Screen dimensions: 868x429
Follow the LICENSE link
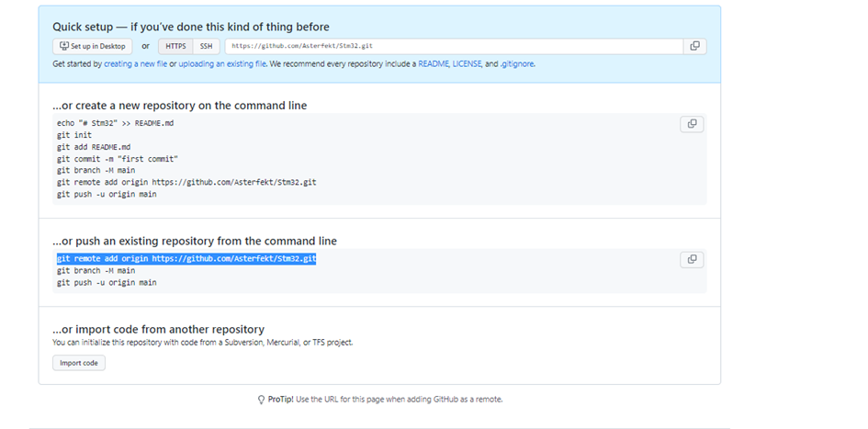tap(467, 64)
